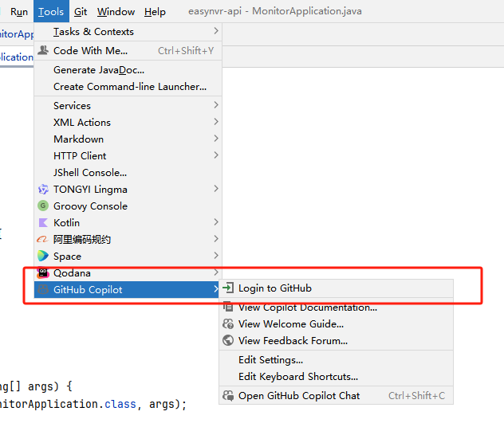Select Open GitHub Copilot Chat
Viewport: 504px width, 431px height.
click(337, 396)
